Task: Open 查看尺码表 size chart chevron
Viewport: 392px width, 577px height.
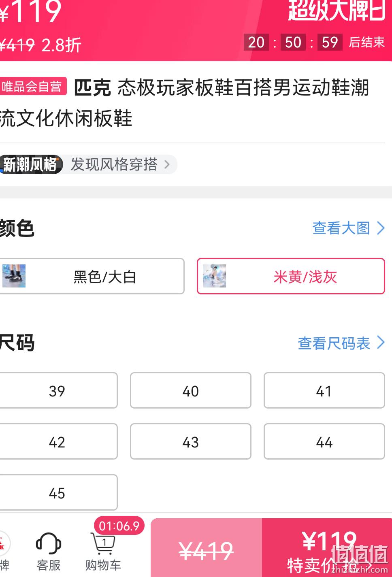Action: coord(381,343)
